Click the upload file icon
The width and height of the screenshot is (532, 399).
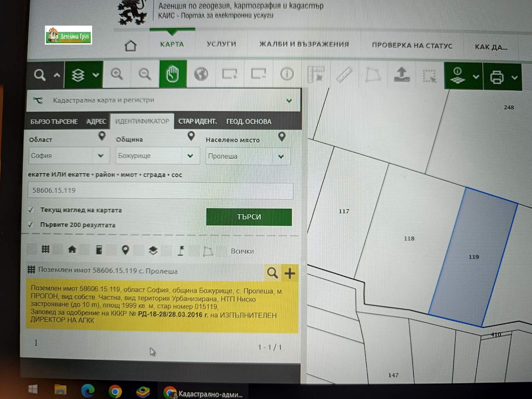click(x=402, y=74)
